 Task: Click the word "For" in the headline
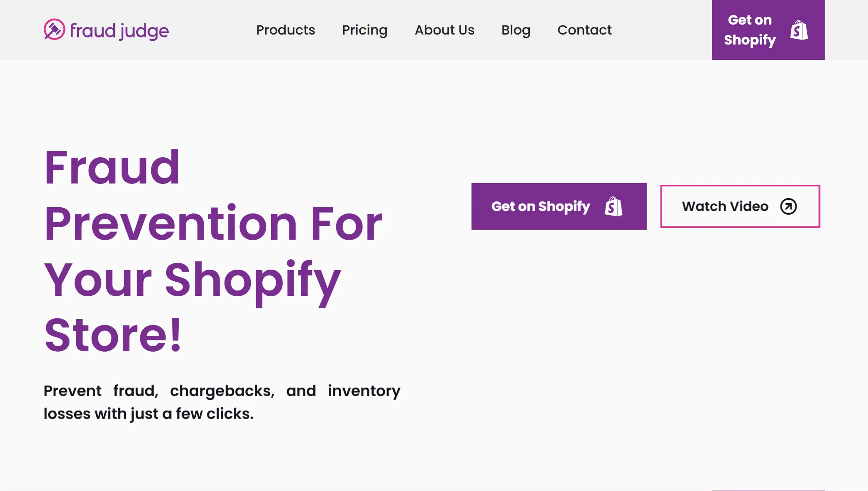[x=347, y=224]
